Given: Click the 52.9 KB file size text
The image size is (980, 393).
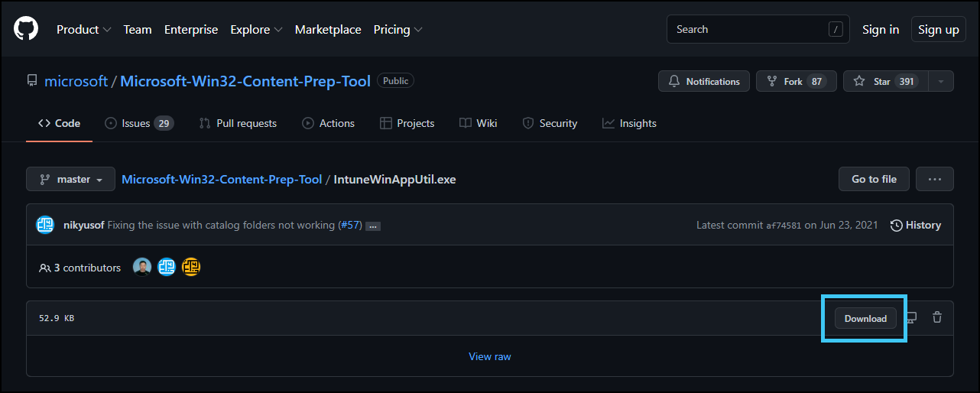Looking at the screenshot, I should [57, 318].
